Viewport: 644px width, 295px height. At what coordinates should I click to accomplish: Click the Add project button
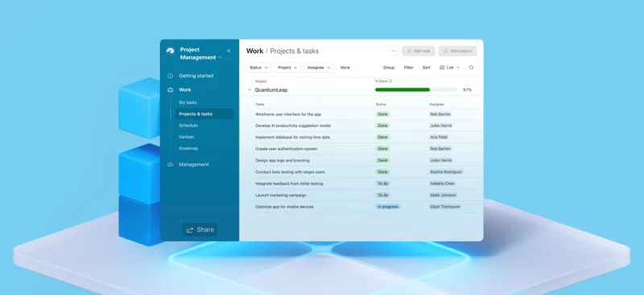coord(457,51)
